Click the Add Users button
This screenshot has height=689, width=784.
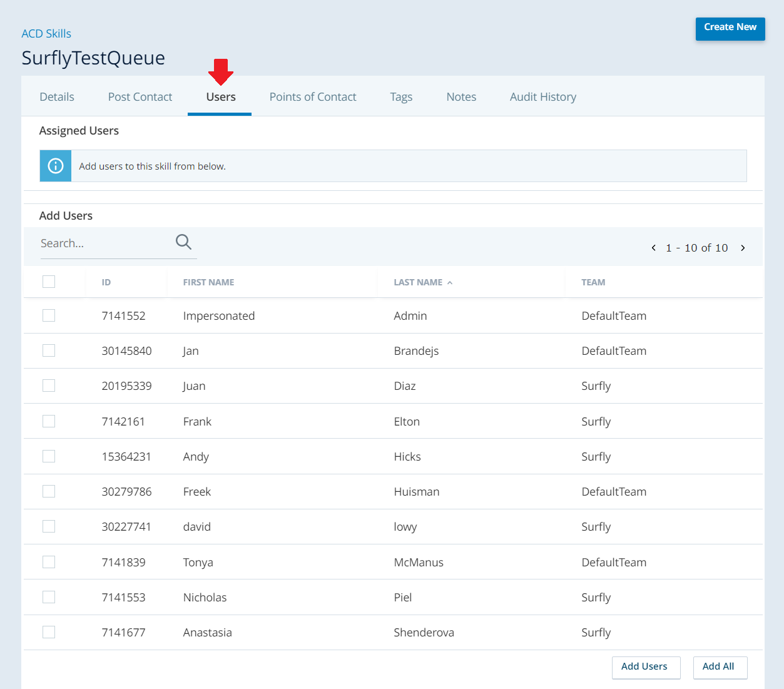645,667
